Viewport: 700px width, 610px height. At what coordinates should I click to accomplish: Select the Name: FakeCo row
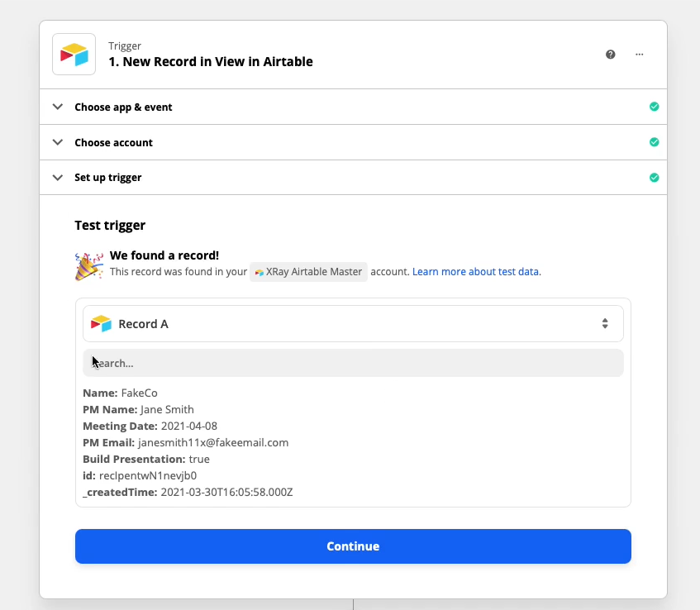pyautogui.click(x=120, y=393)
